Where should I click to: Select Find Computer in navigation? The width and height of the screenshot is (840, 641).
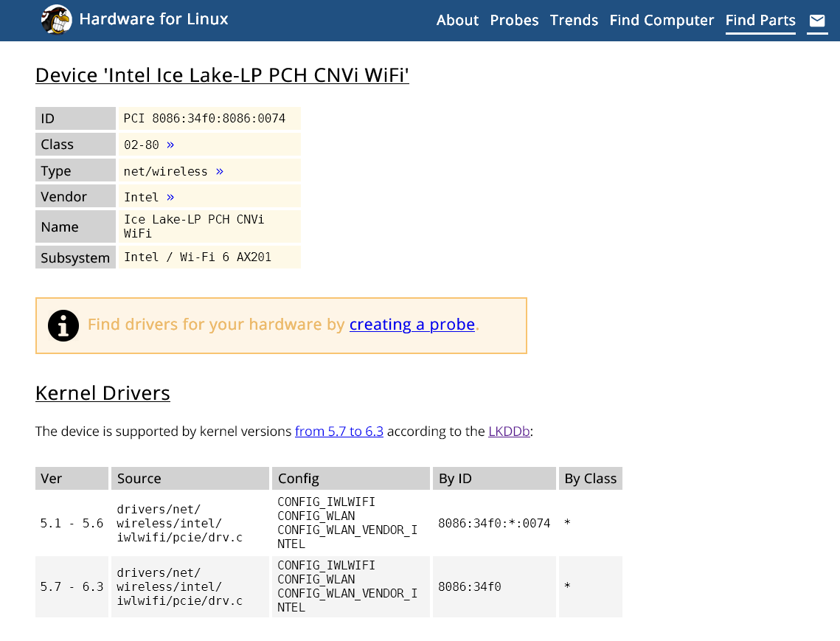point(662,20)
